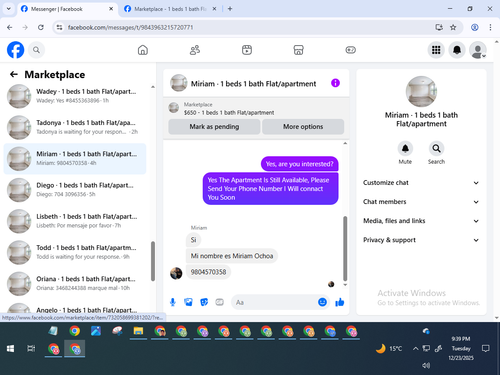
Task: Click the Search icon in chat details
Action: click(436, 149)
